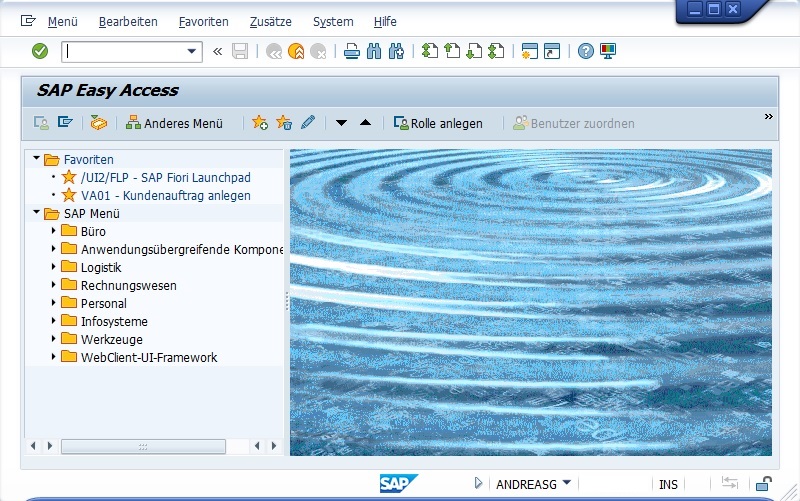The image size is (800, 501).
Task: Expand the Logistik folder
Action: click(53, 266)
